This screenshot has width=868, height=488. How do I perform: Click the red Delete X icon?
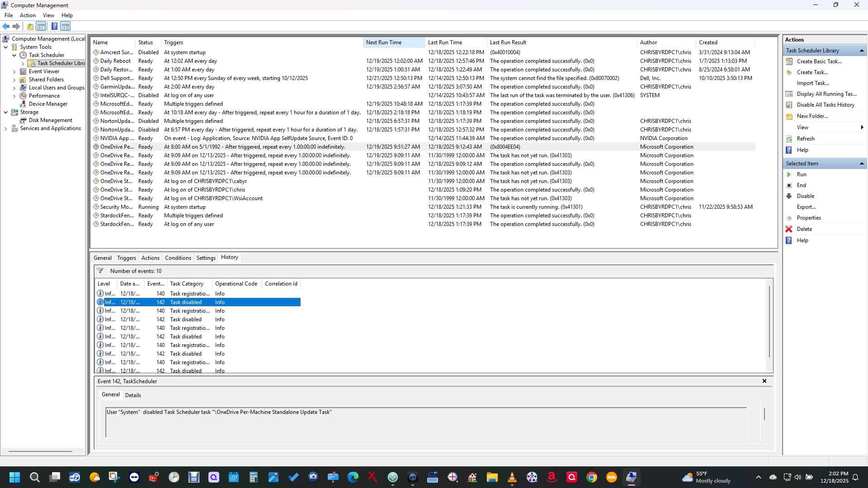pyautogui.click(x=789, y=229)
